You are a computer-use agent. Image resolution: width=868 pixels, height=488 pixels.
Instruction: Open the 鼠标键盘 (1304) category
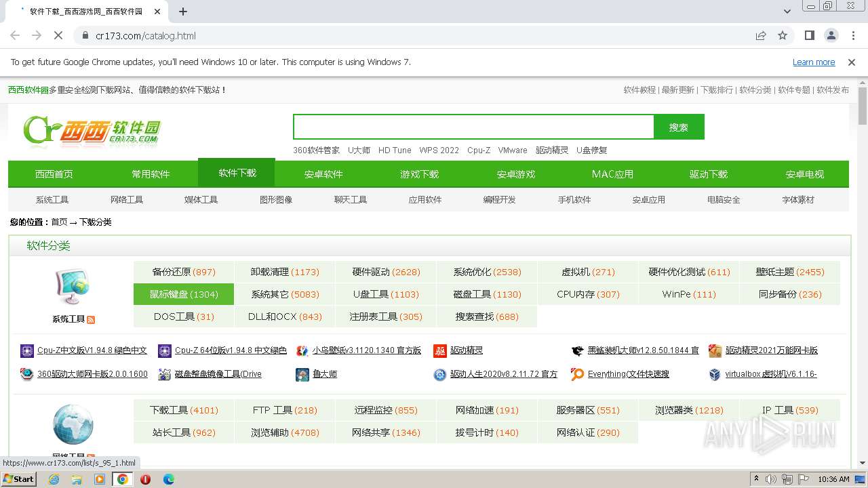tap(184, 294)
